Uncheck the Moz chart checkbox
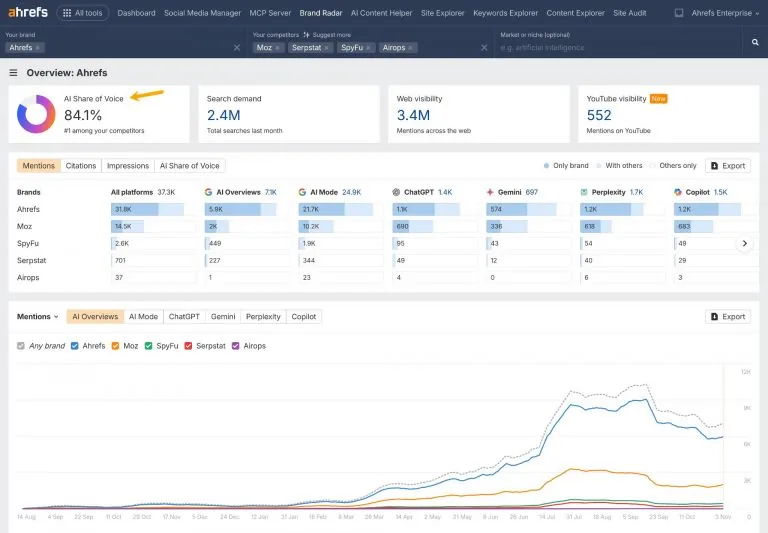The width and height of the screenshot is (768, 533). tap(116, 346)
